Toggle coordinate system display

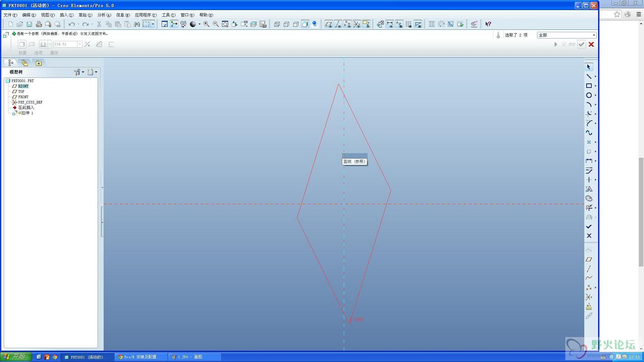click(357, 24)
